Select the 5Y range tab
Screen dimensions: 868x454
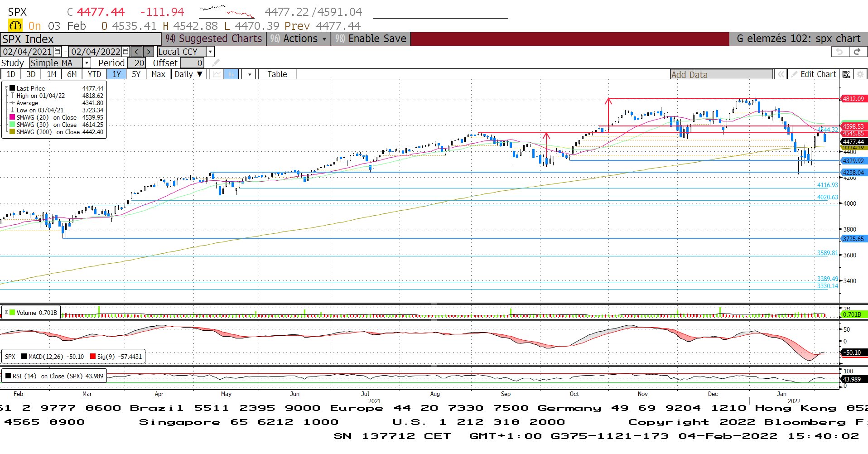[x=136, y=74]
